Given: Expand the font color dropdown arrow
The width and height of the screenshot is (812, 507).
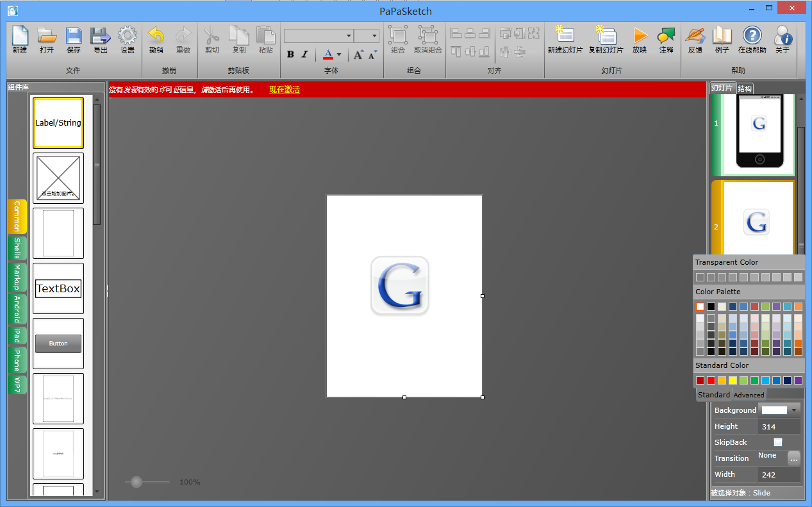Looking at the screenshot, I should (339, 54).
